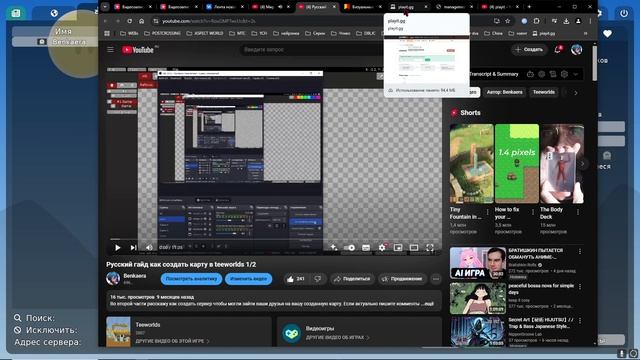This screenshot has height=360, width=640.
Task: Dislike the video with thumbs down
Action: click(x=317, y=279)
